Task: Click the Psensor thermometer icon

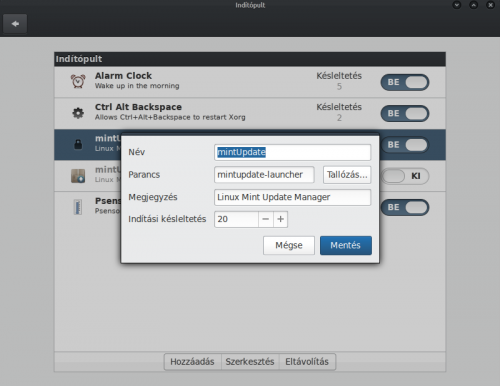Action: 78,207
